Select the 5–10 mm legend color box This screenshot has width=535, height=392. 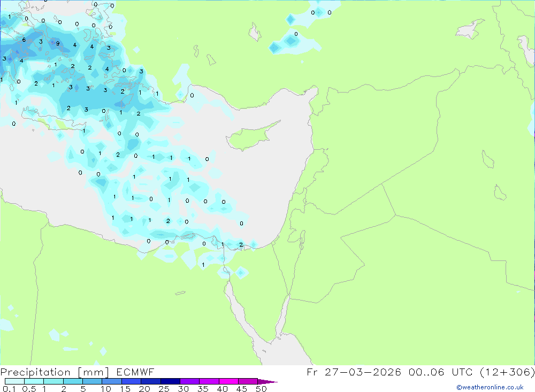tap(92, 381)
